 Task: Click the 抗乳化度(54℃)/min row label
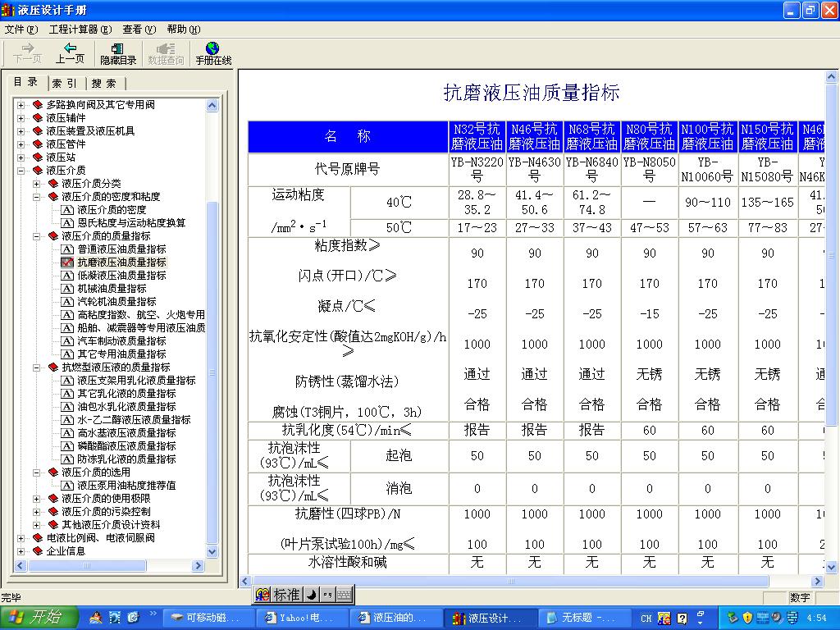pyautogui.click(x=347, y=430)
